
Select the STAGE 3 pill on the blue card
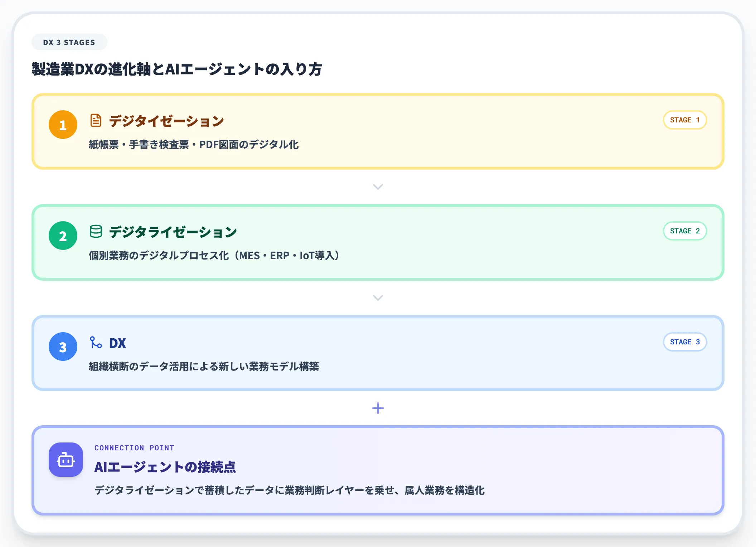(x=684, y=342)
